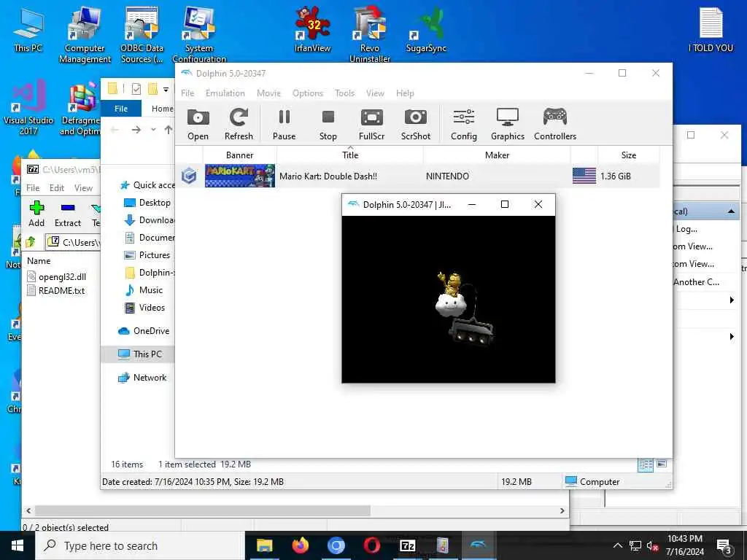
Task: Click the taskbar search box
Action: pyautogui.click(x=140, y=545)
